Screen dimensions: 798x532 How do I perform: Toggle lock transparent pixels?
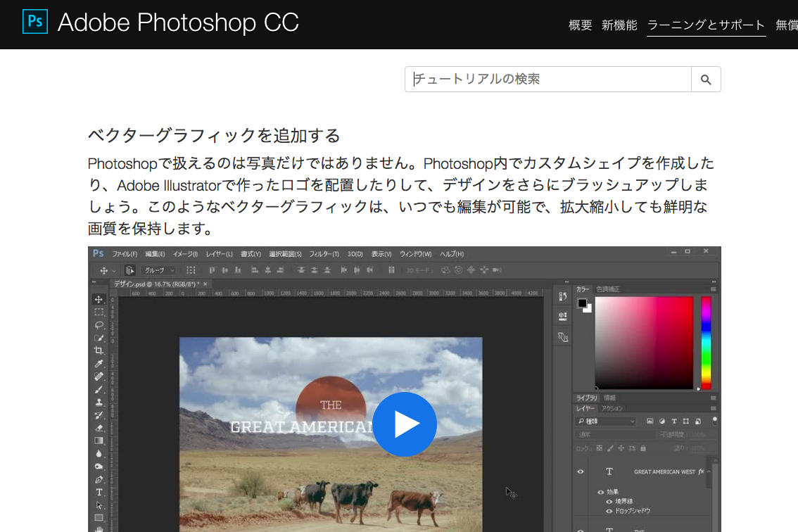tap(599, 448)
